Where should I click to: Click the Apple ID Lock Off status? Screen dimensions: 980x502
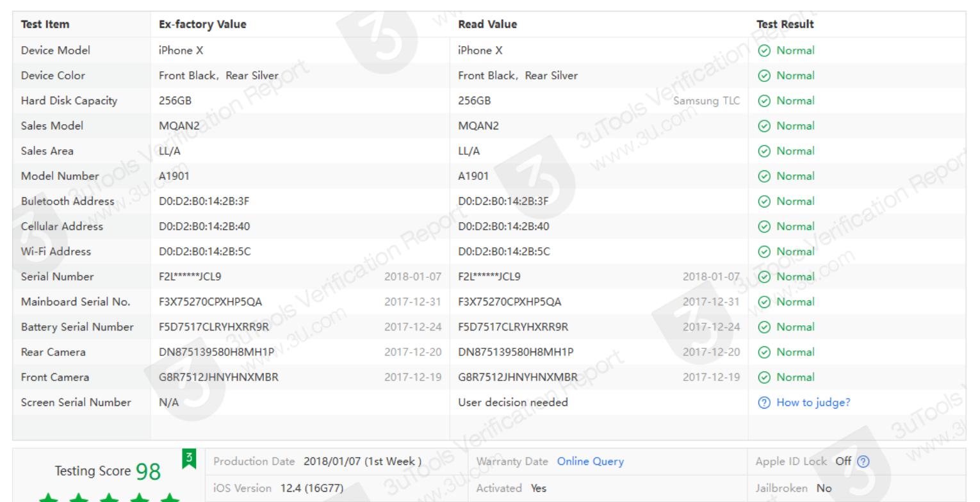[844, 461]
